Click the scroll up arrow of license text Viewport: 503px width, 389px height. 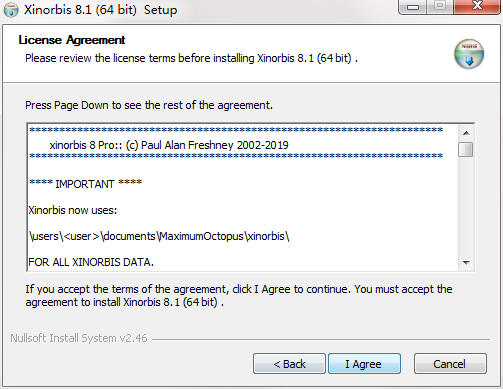click(x=466, y=133)
